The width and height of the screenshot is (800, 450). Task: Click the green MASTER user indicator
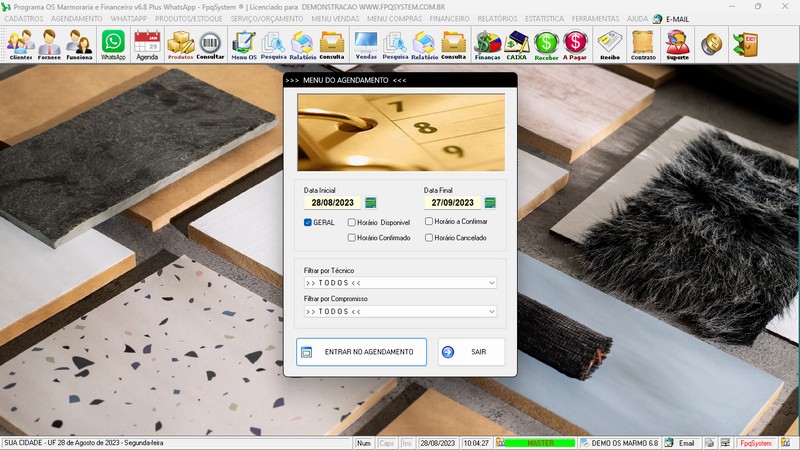(540, 443)
